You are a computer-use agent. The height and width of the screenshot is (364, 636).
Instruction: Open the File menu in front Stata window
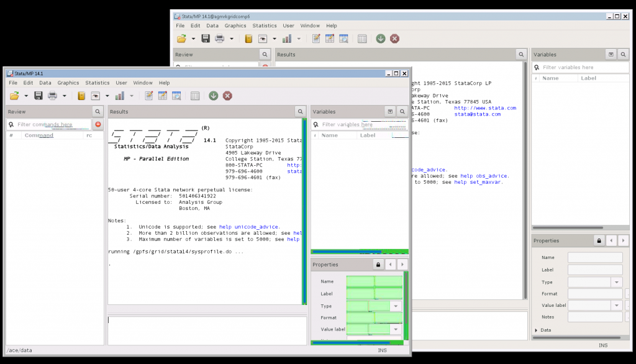coord(13,83)
